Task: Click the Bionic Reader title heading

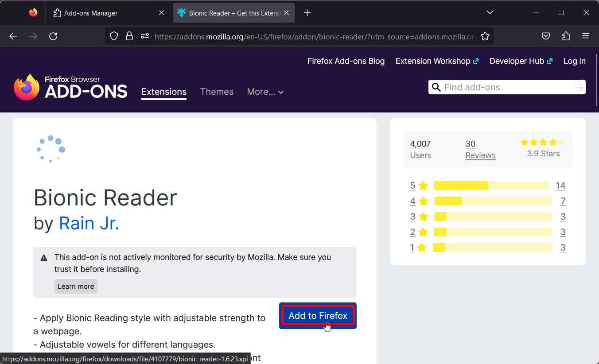Action: pos(105,197)
